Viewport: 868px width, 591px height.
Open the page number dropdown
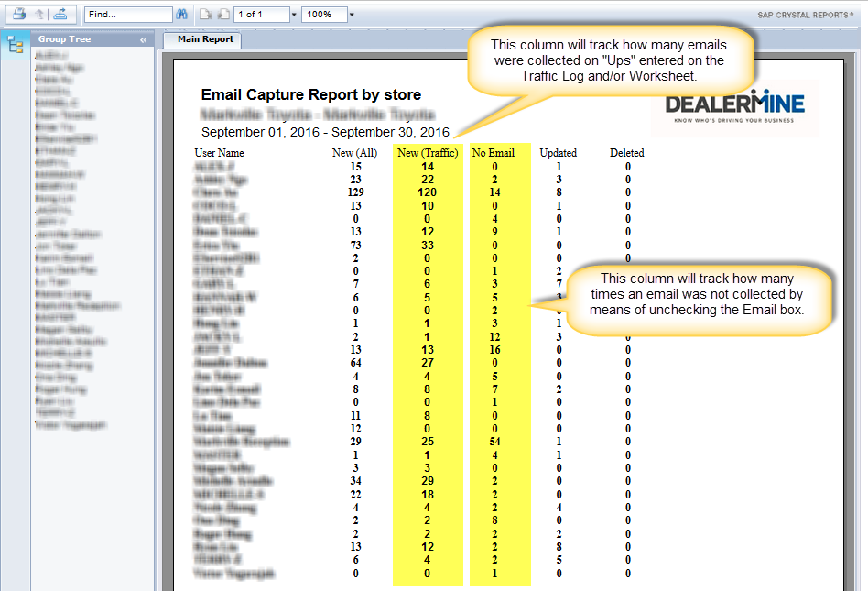pyautogui.click(x=293, y=15)
